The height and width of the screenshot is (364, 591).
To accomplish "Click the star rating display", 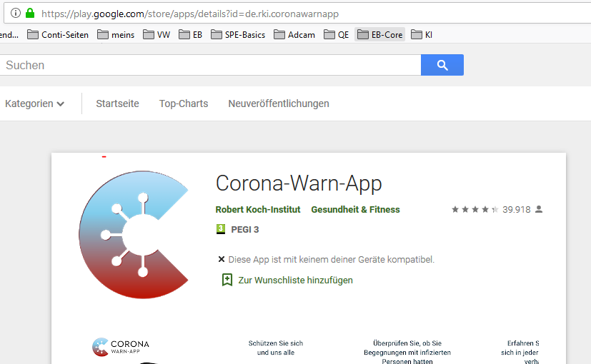I will (x=475, y=209).
